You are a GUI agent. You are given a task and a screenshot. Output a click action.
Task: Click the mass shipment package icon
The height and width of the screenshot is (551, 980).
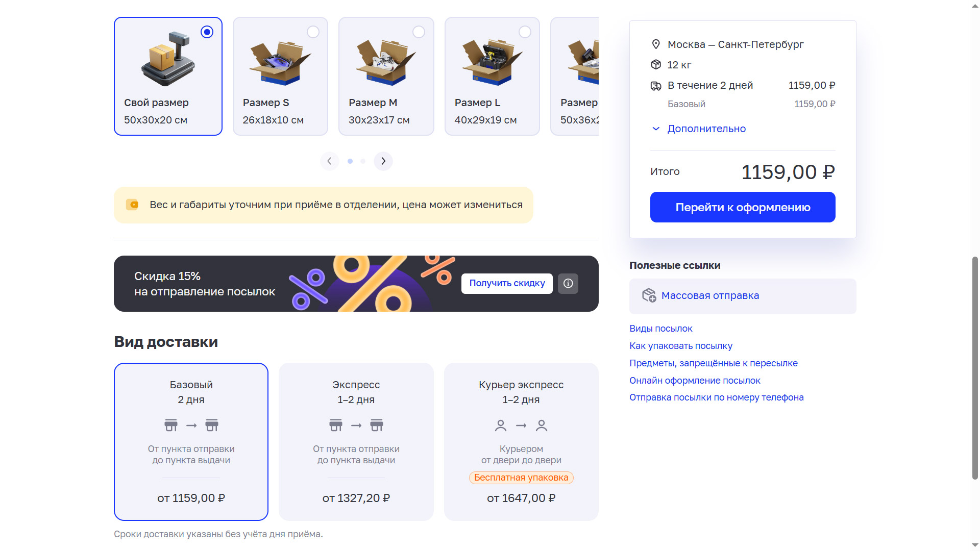[x=649, y=295]
